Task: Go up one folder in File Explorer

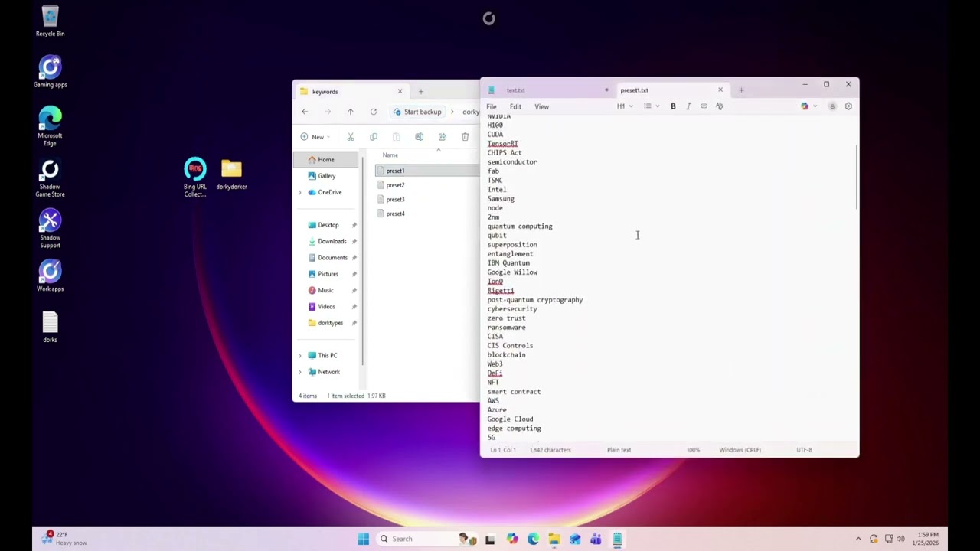Action: (351, 112)
